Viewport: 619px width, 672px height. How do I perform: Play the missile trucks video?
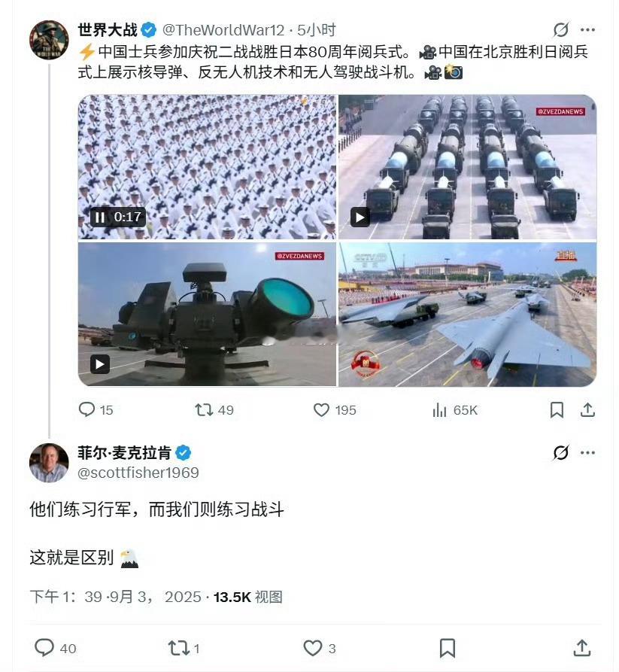tap(360, 217)
